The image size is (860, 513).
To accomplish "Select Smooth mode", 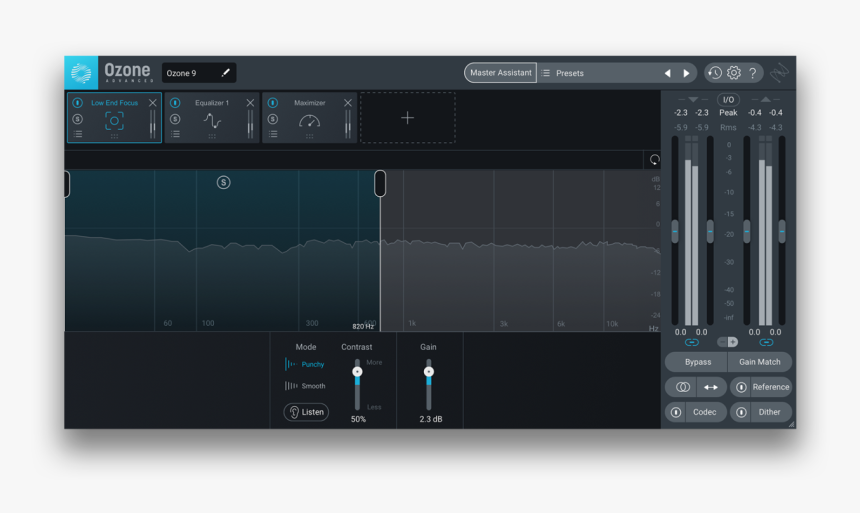I will coord(305,386).
